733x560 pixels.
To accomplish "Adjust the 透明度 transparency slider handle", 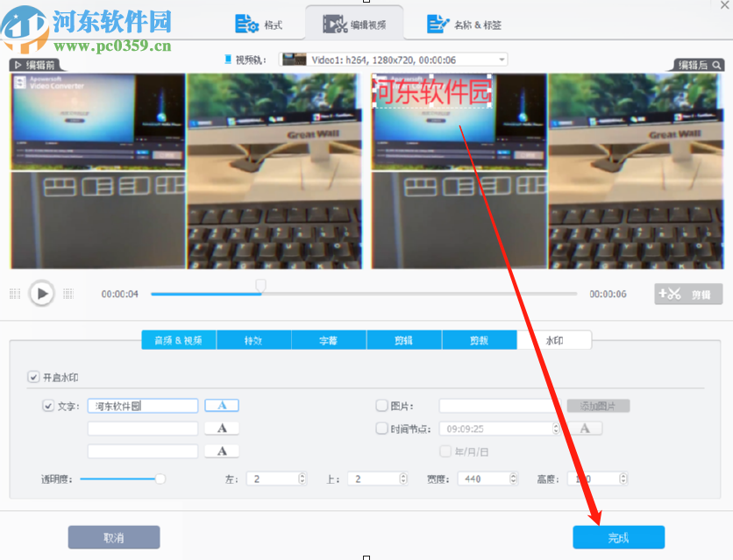I will pos(160,478).
